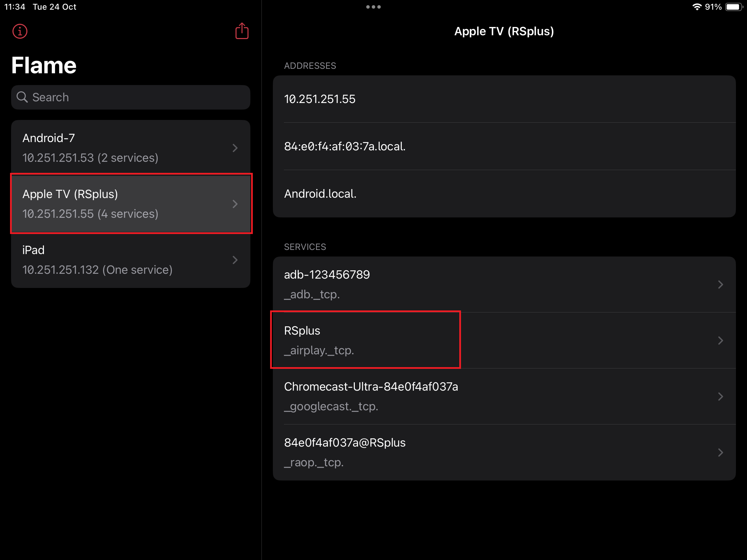Tap chevron on Chromecast-Ultra row

click(720, 396)
